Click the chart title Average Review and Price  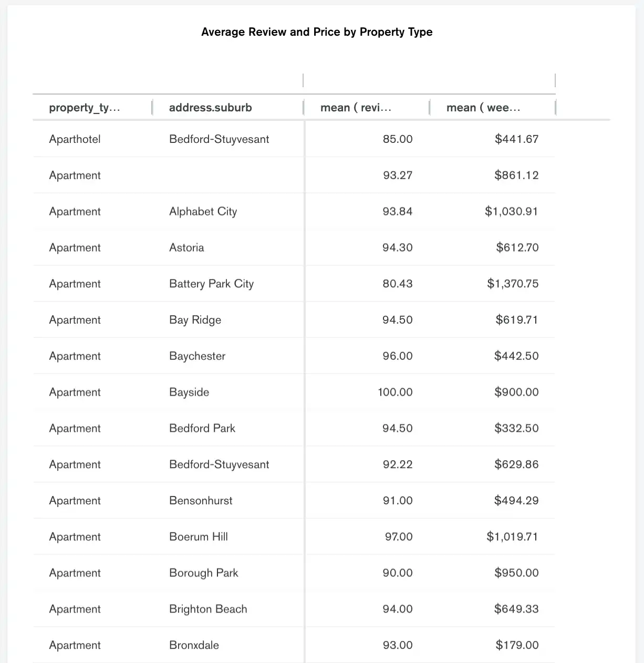pos(317,32)
